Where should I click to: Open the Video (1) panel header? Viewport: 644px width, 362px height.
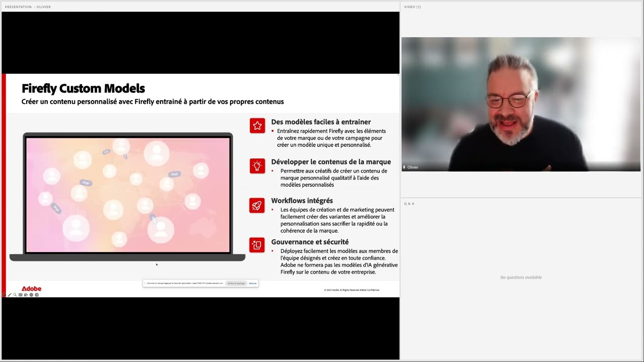coord(412,7)
